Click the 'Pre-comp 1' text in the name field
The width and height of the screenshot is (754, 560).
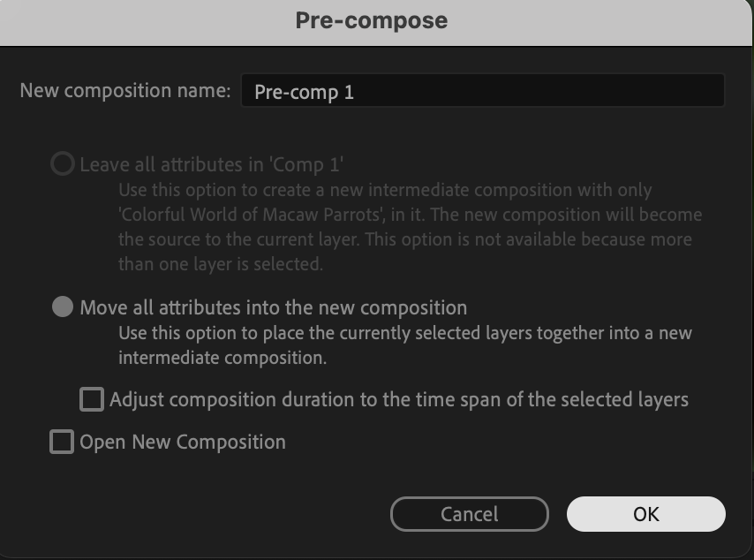tap(304, 92)
